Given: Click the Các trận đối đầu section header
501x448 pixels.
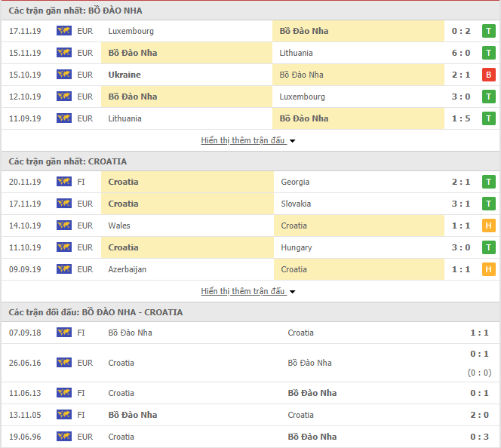Looking at the screenshot, I should point(96,312).
